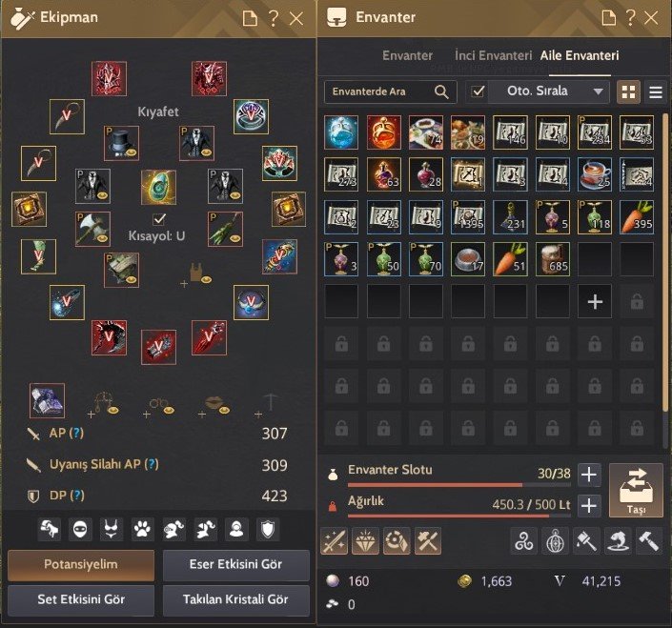Increase weight limit with Ağırlık plus button
Viewport: 672px width, 628px height.
589,505
